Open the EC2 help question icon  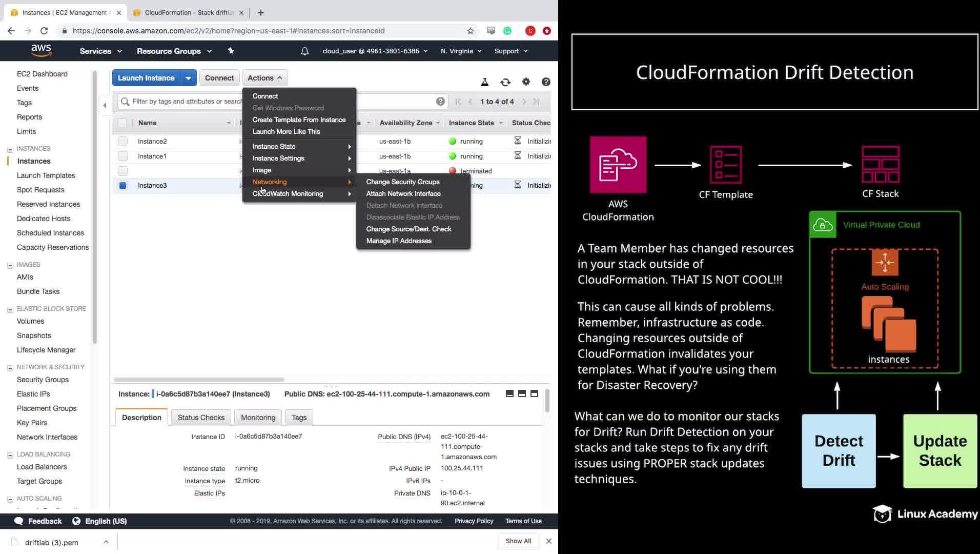(546, 82)
